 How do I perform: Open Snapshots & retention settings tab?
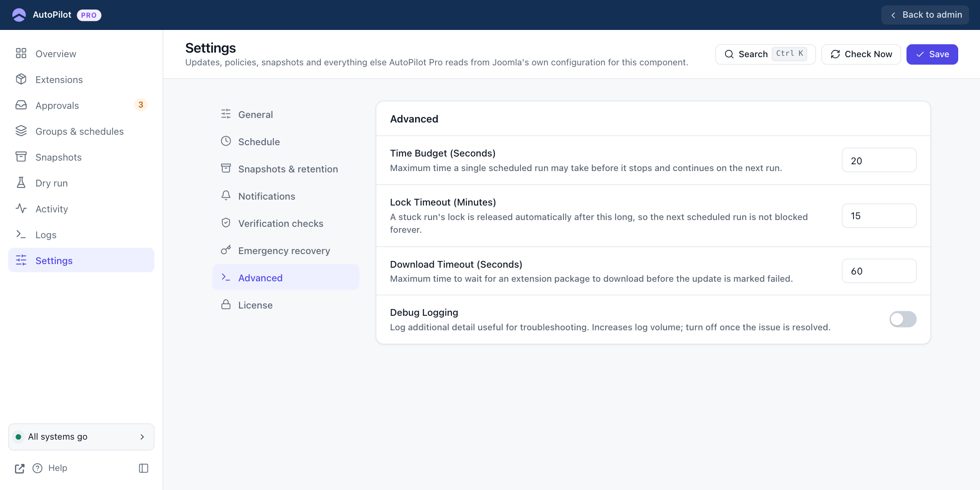pos(286,169)
